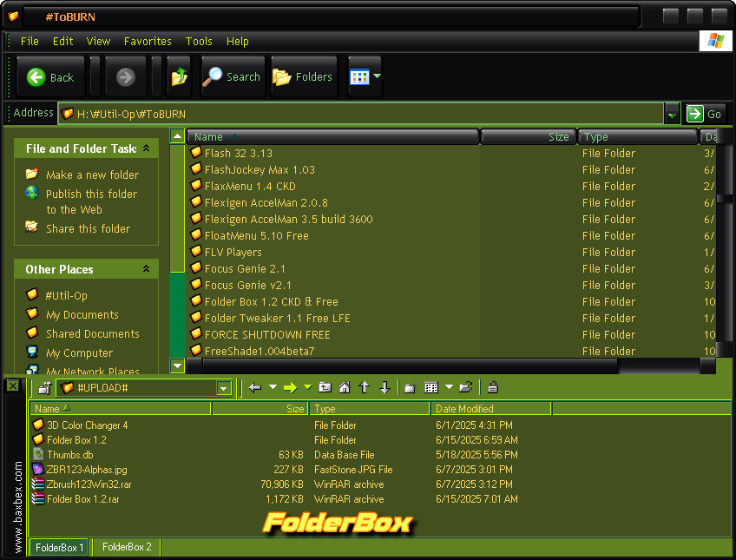Click FolderBox up arrow icon
This screenshot has height=560, width=736.
[x=365, y=387]
